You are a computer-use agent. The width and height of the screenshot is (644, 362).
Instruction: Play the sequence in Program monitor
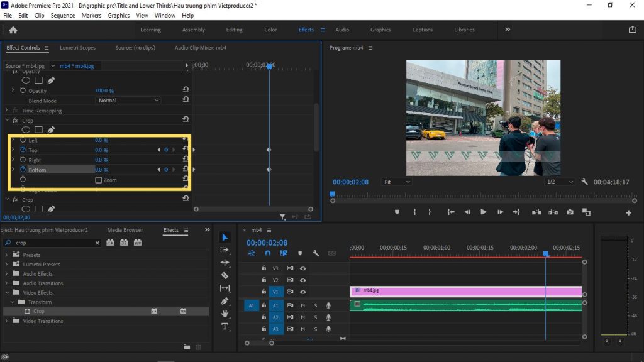[x=483, y=212]
